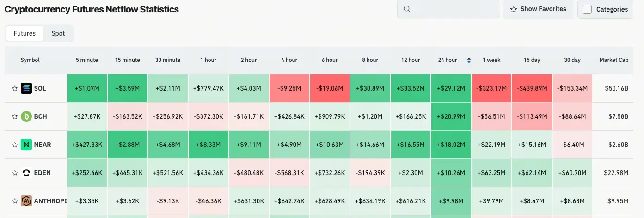Sort by the 1 hour column

(x=208, y=60)
